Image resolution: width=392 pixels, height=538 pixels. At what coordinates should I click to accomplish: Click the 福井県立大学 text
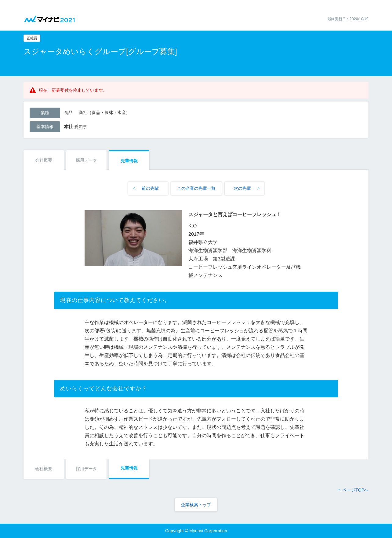tap(203, 242)
